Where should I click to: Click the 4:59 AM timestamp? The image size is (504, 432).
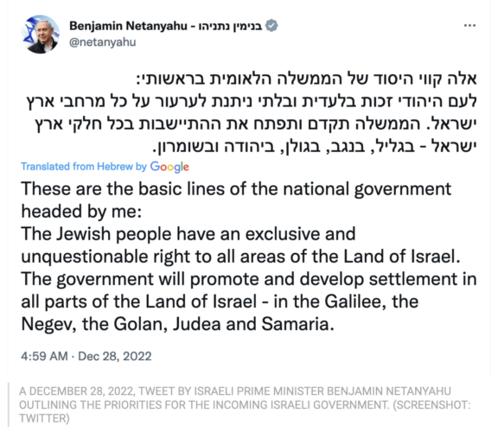click(44, 356)
